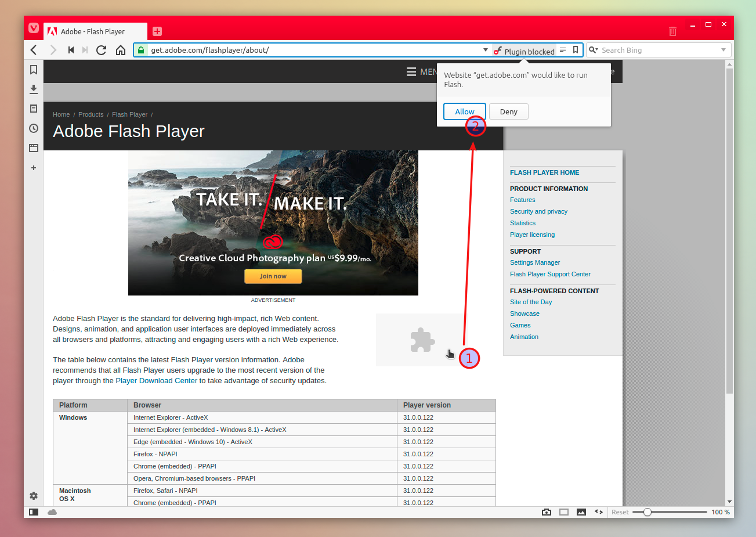Select the Adobe - Flash Player tab

[x=96, y=31]
